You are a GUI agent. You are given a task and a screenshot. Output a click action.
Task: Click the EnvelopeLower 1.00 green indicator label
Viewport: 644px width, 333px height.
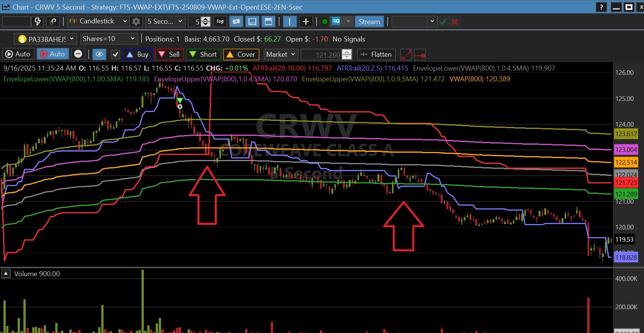click(76, 79)
